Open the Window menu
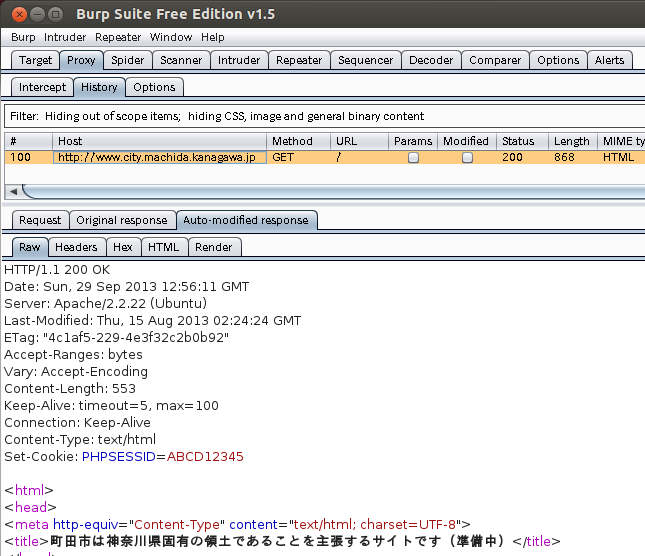 pyautogui.click(x=171, y=37)
